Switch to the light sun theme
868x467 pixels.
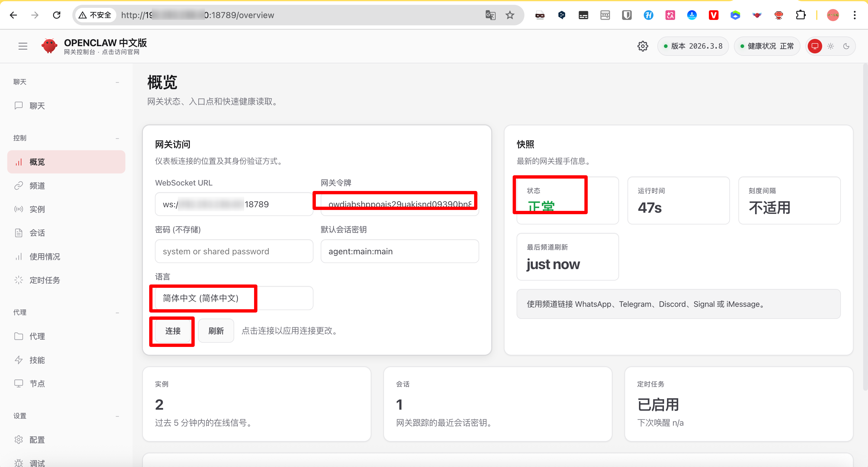point(831,46)
